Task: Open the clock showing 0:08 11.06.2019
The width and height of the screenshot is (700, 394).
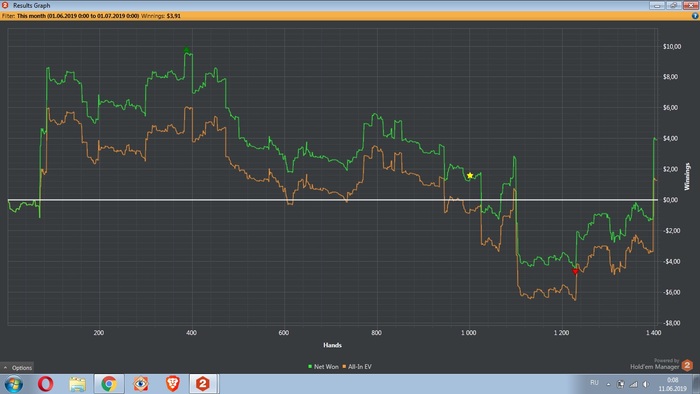Action: (x=672, y=384)
